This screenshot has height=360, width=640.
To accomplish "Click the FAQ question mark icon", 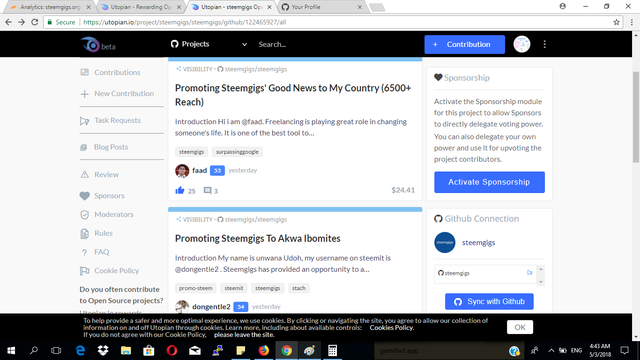I will (x=84, y=252).
